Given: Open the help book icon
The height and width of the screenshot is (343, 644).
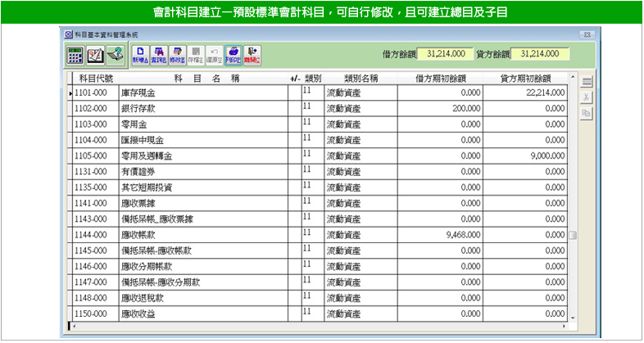Looking at the screenshot, I should (x=114, y=55).
